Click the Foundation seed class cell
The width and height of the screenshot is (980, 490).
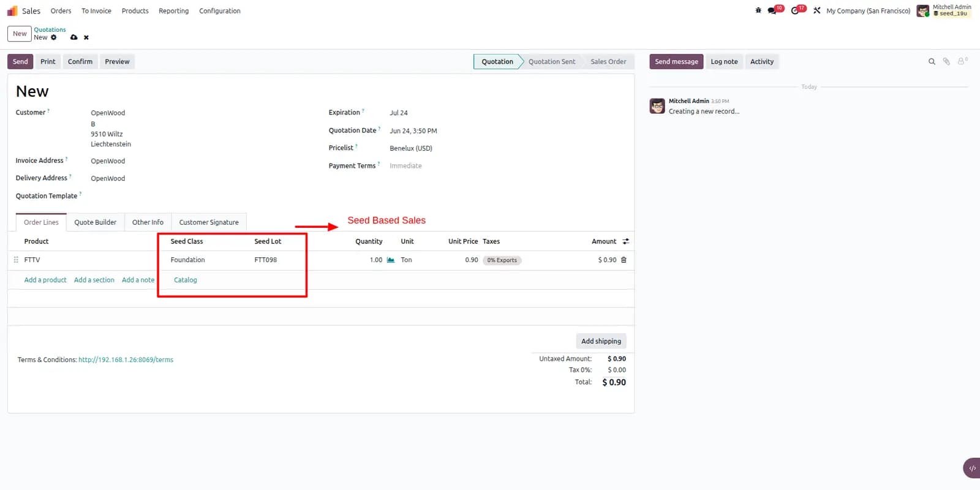click(188, 260)
